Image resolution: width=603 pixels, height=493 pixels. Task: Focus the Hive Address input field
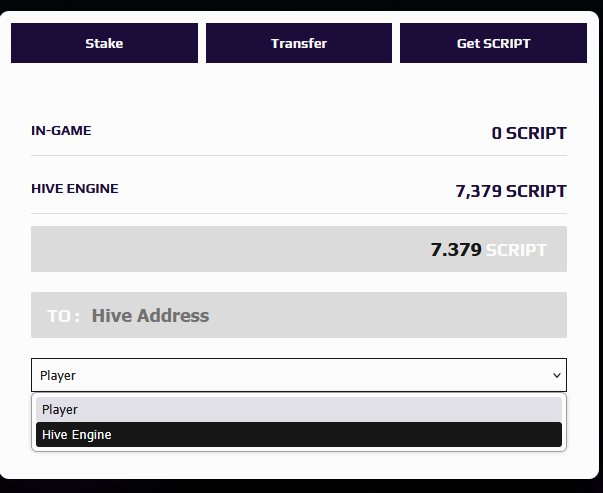coord(299,315)
